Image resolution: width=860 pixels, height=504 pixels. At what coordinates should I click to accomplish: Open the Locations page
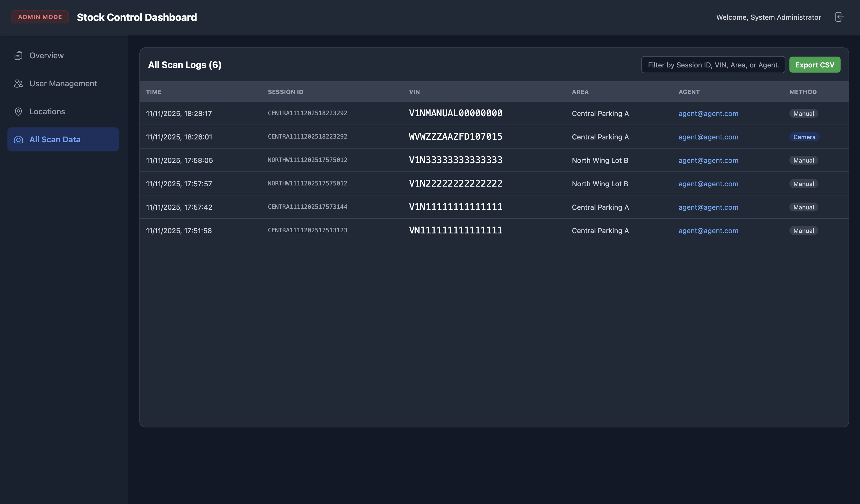47,112
